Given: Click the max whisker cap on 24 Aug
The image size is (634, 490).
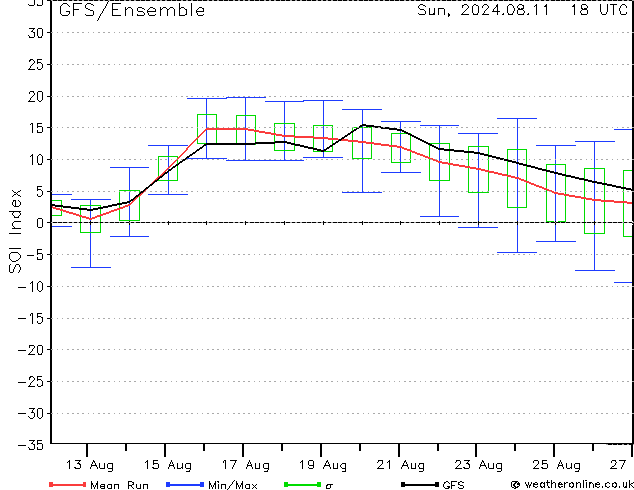Looking at the screenshot, I should (x=517, y=118).
